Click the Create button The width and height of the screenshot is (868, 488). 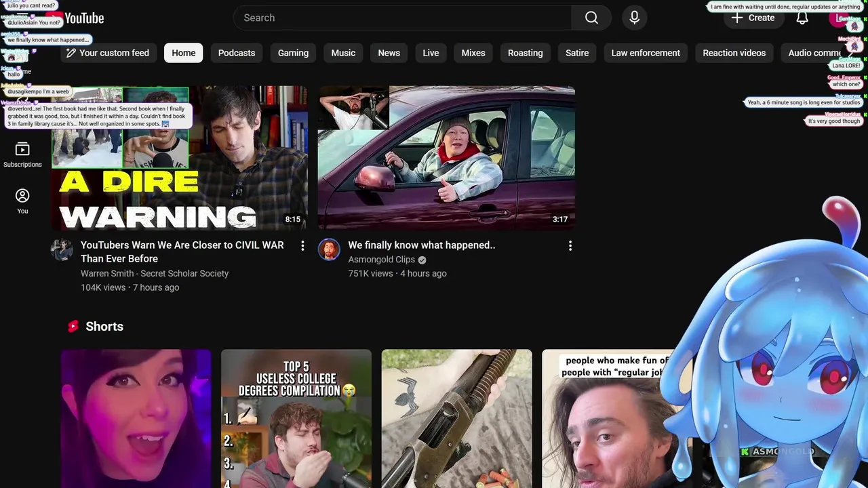tap(753, 18)
